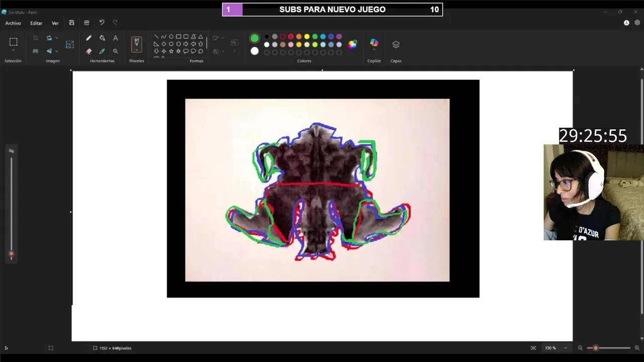Adjust the zoom slider in status bar

coord(609,348)
